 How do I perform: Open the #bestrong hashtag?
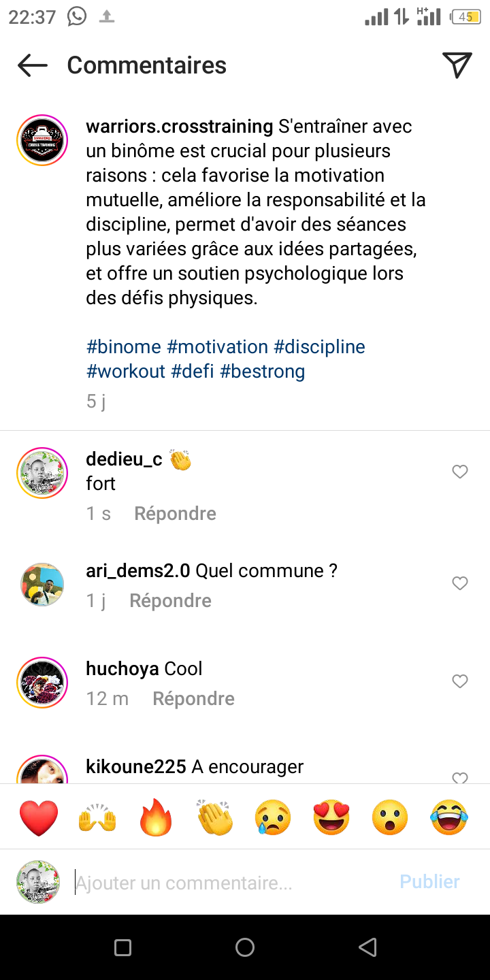pyautogui.click(x=262, y=372)
